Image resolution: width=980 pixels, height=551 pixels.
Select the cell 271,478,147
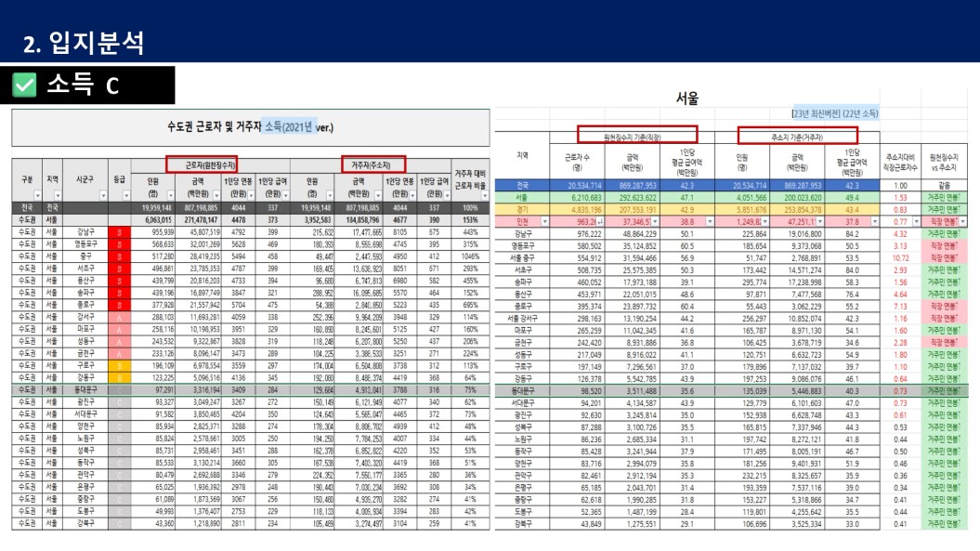(199, 220)
